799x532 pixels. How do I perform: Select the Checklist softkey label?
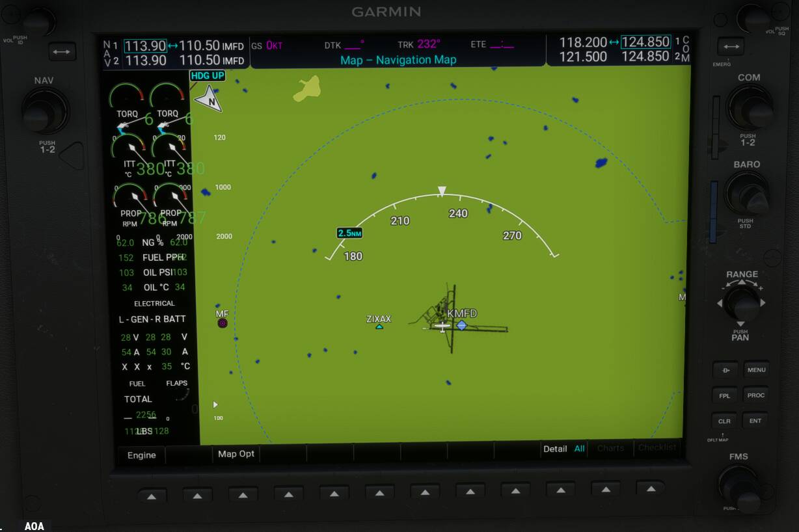[657, 447]
